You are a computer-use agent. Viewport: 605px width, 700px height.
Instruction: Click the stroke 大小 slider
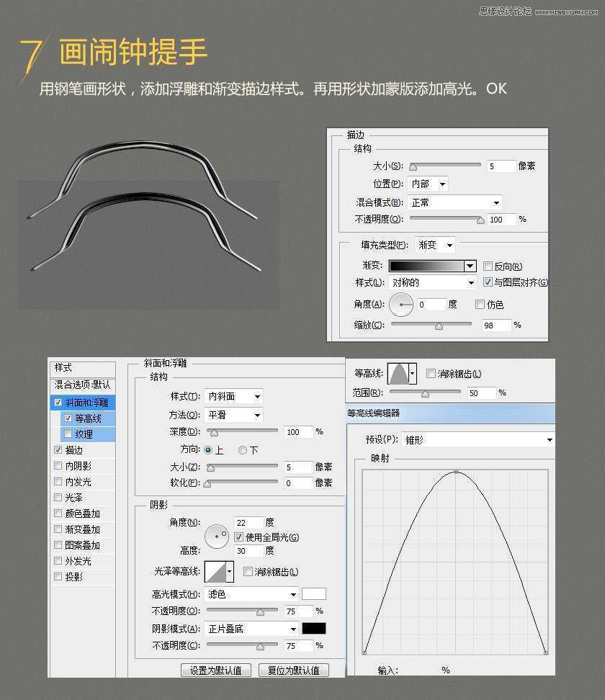(445, 166)
